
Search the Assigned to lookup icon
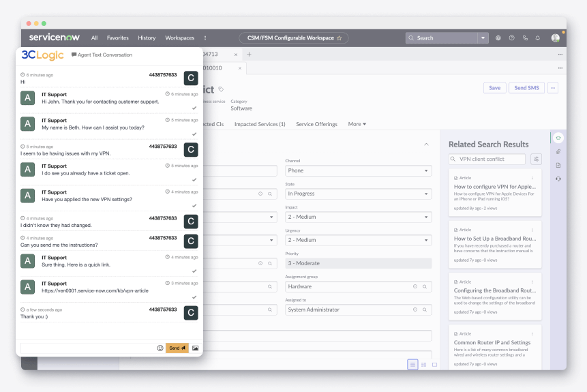tap(425, 310)
